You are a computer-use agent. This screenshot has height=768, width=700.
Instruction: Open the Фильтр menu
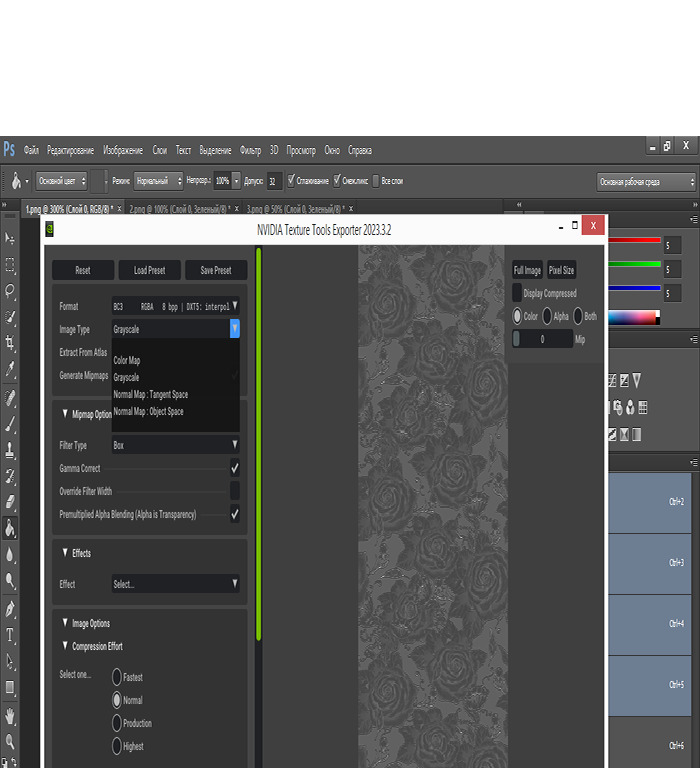coord(250,150)
